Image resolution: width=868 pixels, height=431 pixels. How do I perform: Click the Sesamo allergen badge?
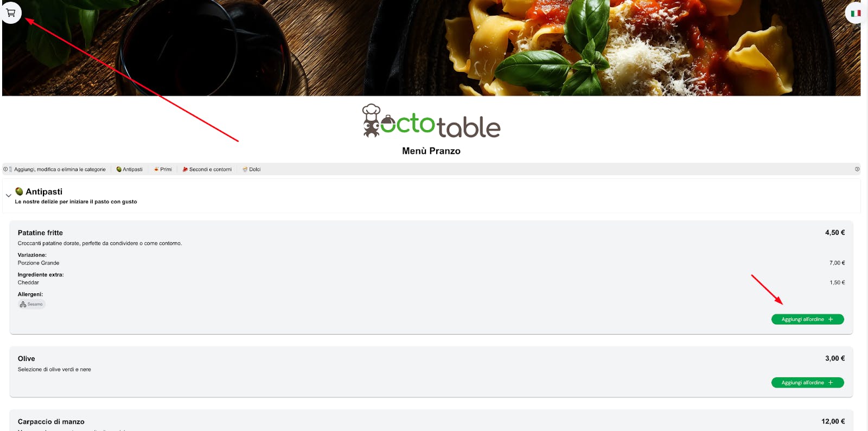tap(31, 304)
